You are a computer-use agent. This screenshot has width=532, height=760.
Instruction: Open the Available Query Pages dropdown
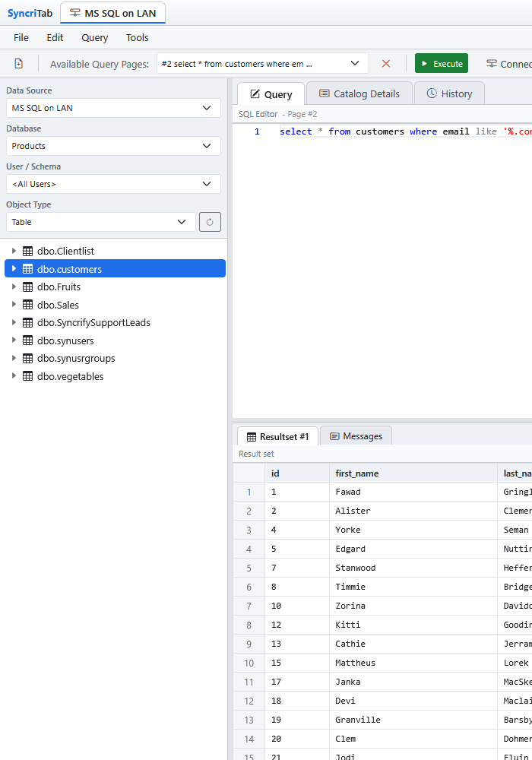point(263,64)
